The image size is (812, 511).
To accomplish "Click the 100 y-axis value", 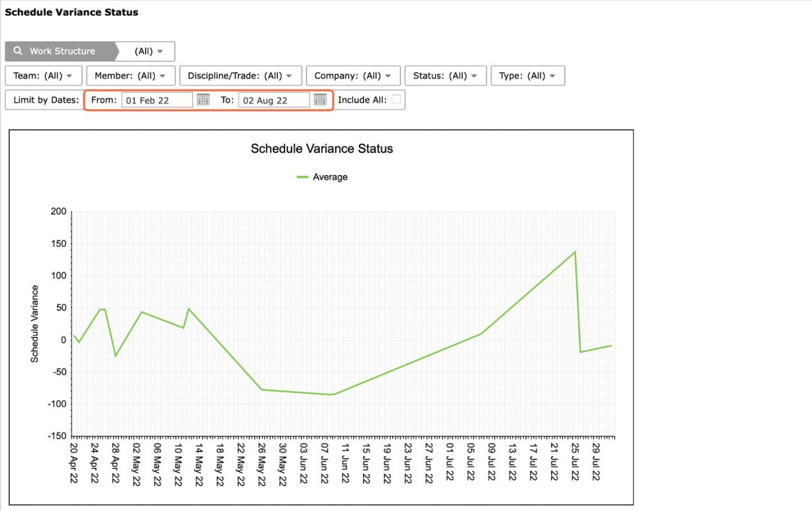I will pyautogui.click(x=58, y=276).
